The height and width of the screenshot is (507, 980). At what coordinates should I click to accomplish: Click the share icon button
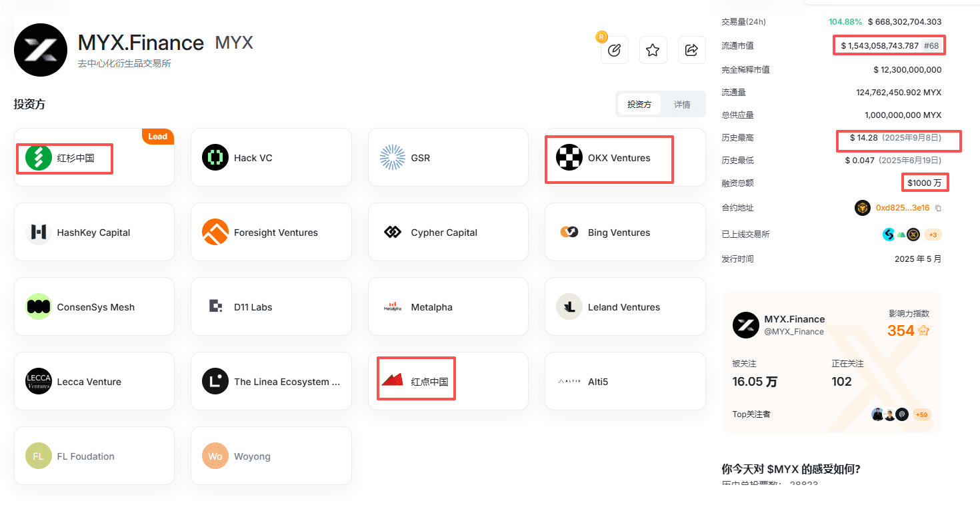click(x=691, y=50)
